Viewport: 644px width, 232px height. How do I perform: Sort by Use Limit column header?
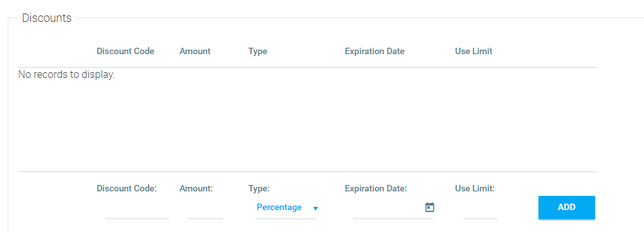coord(474,52)
